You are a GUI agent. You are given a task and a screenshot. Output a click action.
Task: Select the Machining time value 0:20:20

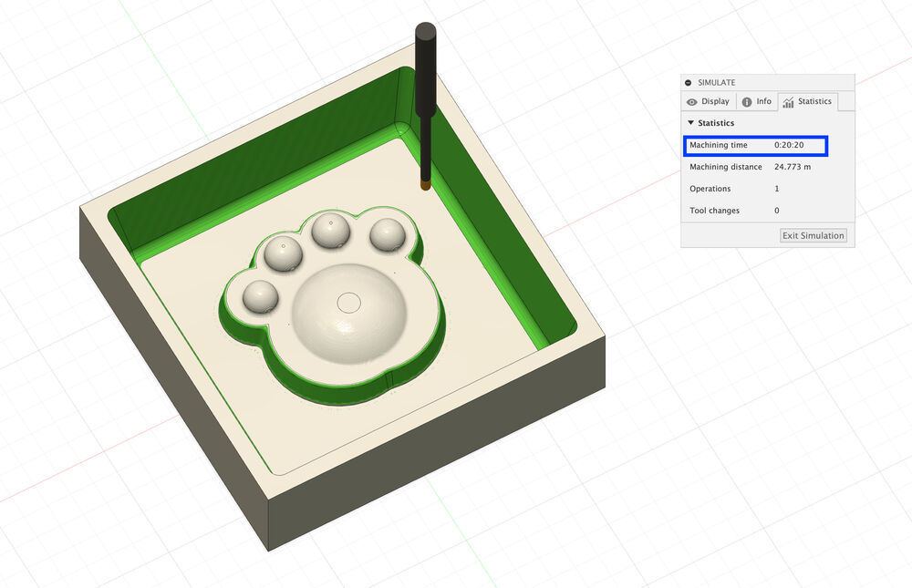tap(789, 145)
